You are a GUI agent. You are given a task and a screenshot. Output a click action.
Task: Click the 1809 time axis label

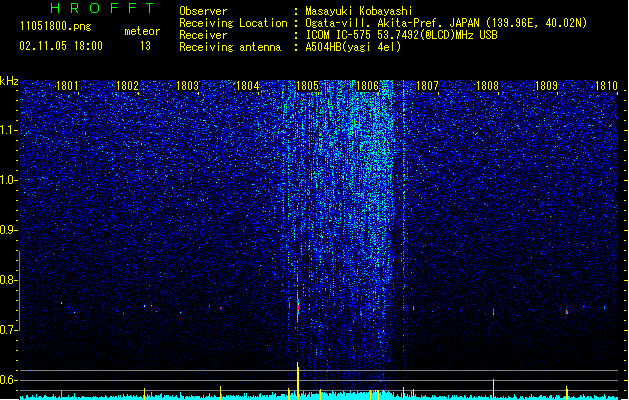pos(546,85)
